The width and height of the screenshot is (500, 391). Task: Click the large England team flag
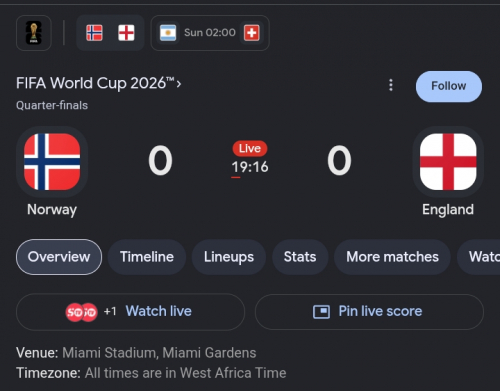pos(448,162)
